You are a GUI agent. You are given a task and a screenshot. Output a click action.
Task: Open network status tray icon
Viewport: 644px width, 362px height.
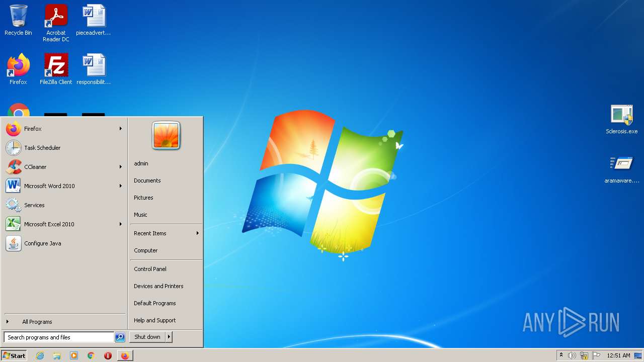coord(584,355)
